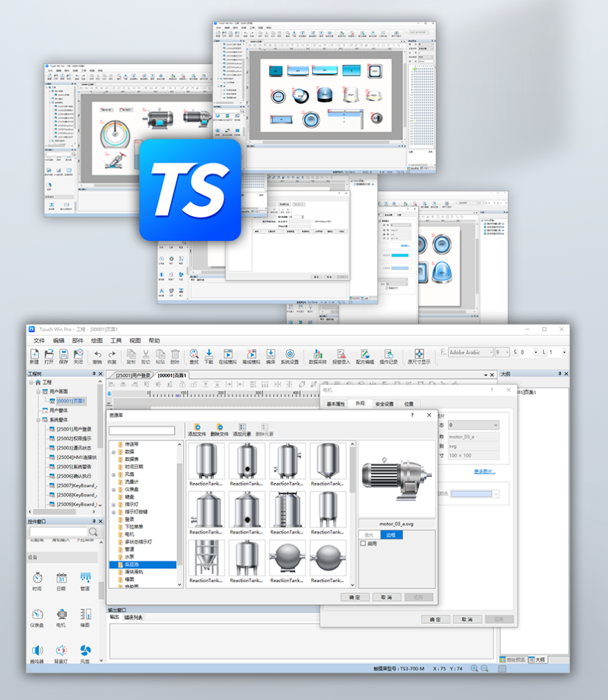Zoom out using status bar magnifier minus
608x700 pixels.
[484, 668]
